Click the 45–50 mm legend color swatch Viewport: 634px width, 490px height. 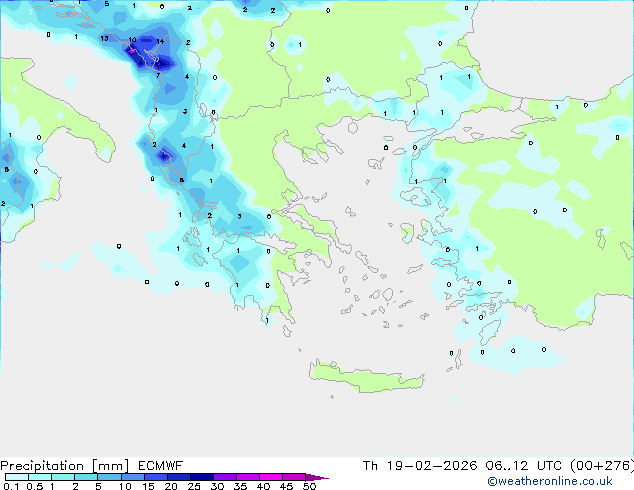click(x=294, y=477)
